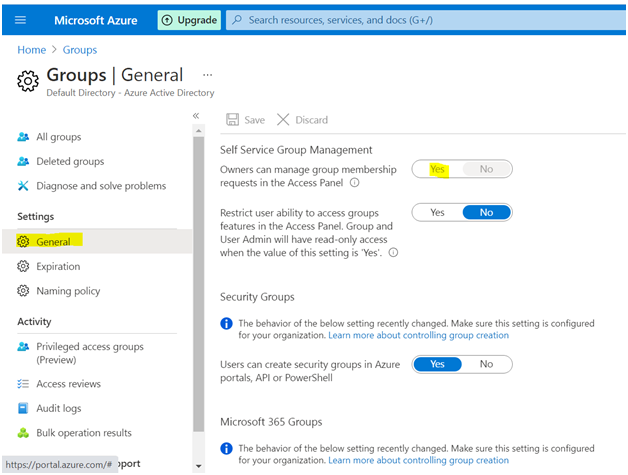The image size is (628, 475).
Task: Click the Diagnose wrench icon
Action: 23,186
